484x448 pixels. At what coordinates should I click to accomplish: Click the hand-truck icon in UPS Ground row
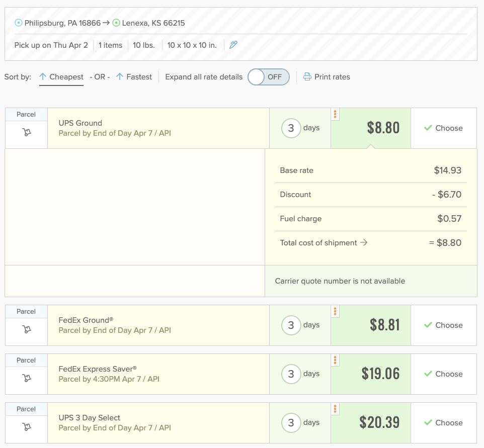pyautogui.click(x=27, y=132)
